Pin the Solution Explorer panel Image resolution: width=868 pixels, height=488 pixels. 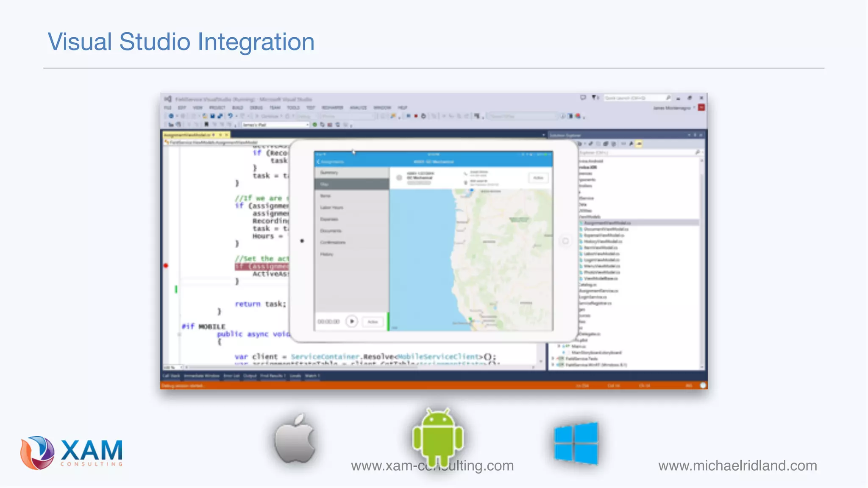(x=695, y=135)
